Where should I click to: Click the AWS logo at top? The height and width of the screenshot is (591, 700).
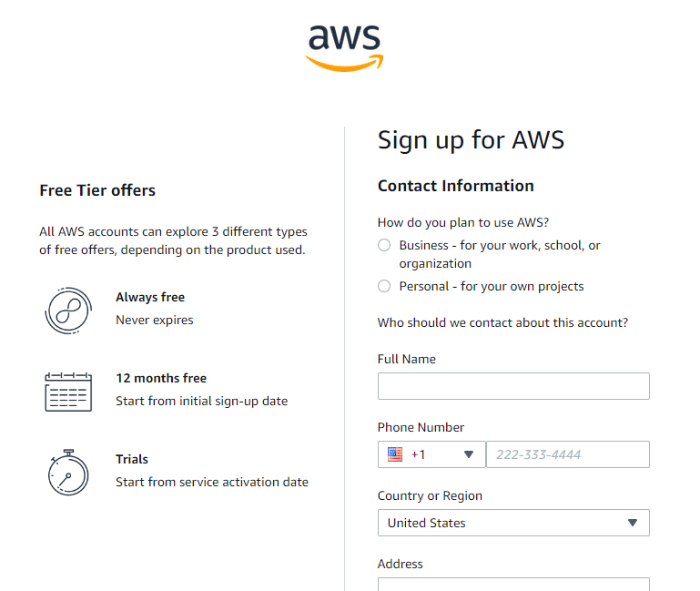344,46
